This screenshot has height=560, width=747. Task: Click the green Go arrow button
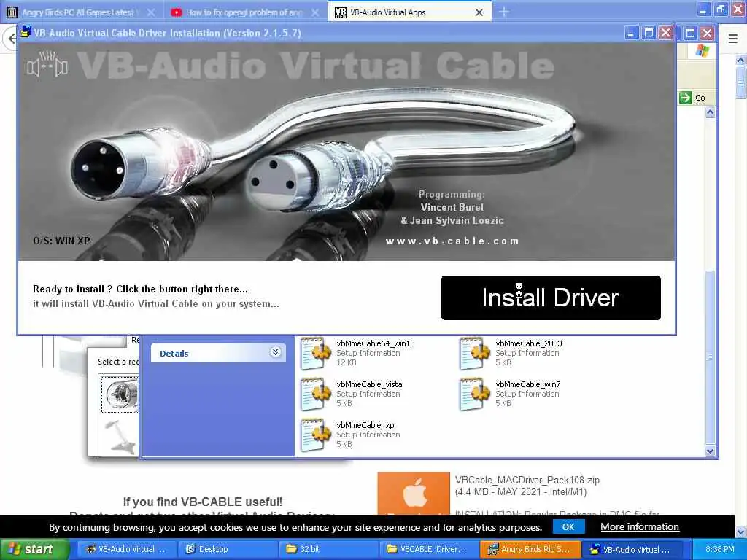coord(685,98)
